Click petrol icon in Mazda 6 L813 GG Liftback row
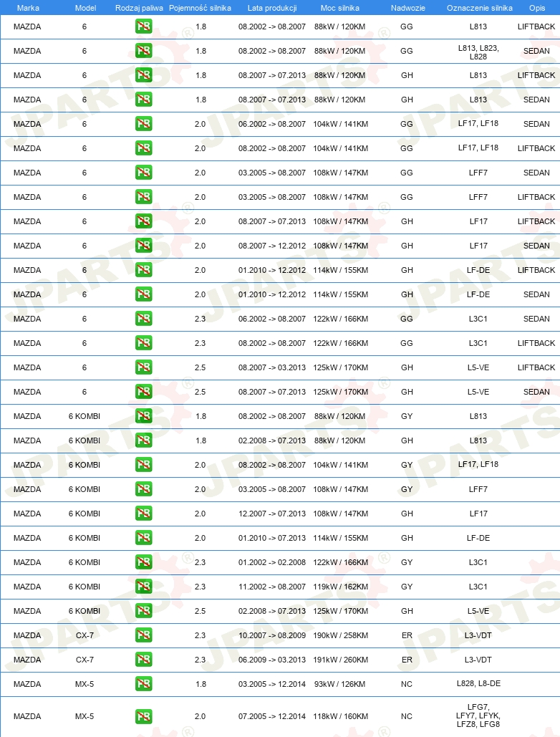Screen dimensions: 560x737 point(143,27)
